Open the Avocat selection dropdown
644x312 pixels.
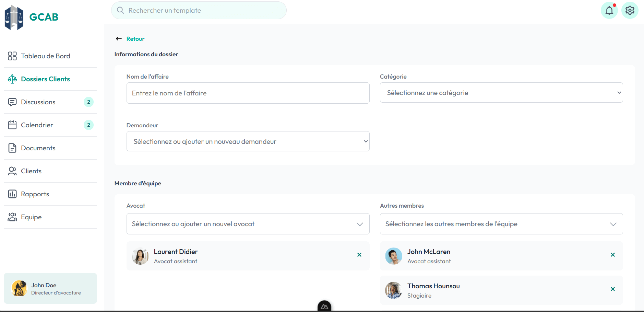click(248, 224)
